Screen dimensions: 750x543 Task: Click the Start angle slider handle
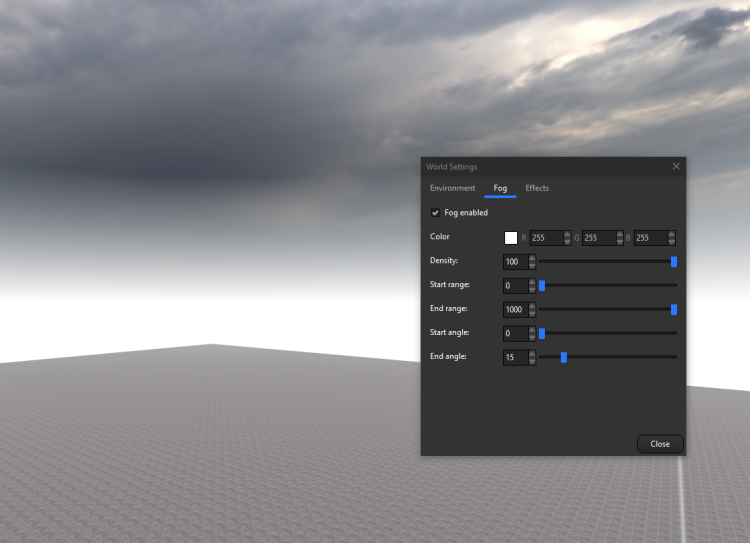[542, 333]
